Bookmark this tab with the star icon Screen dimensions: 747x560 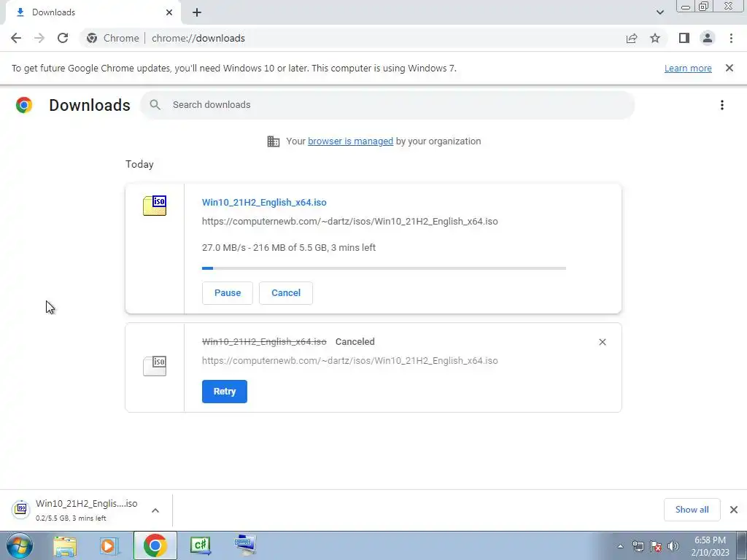tap(655, 38)
